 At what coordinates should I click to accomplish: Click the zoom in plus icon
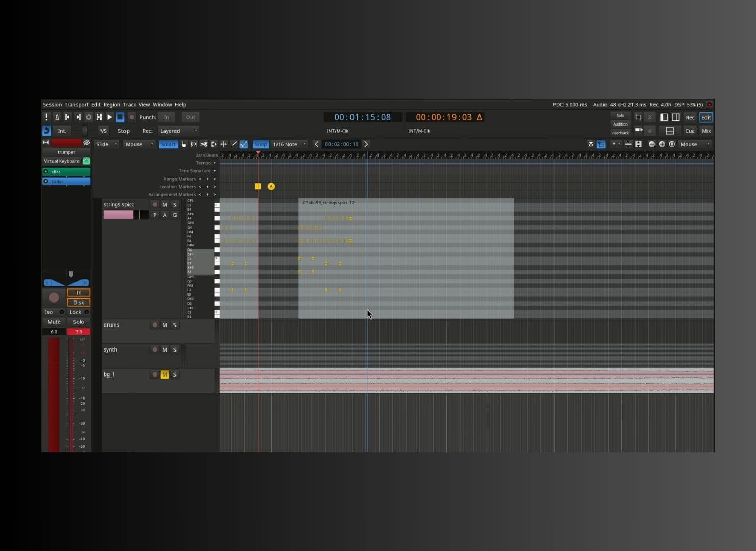[x=662, y=144]
